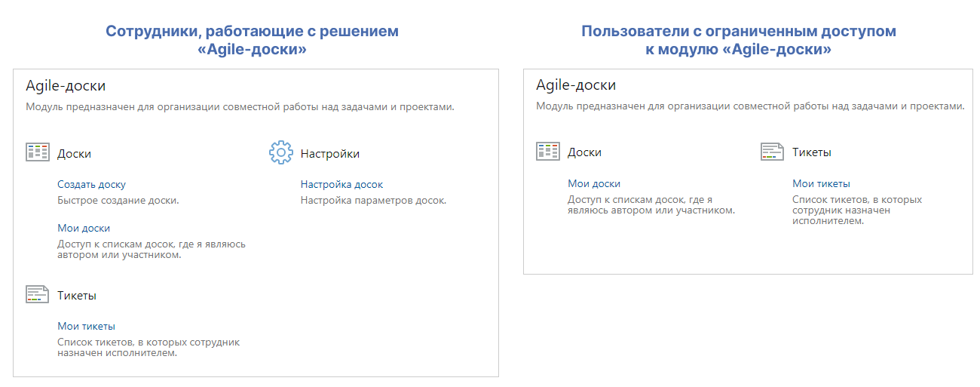Screen dimensions: 980x387
Task: Click the "Доски" section heading in the limited-access panel
Action: coord(584,152)
